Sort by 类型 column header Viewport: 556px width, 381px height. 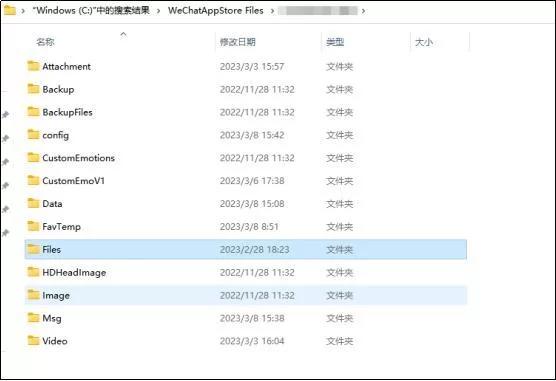[335, 42]
